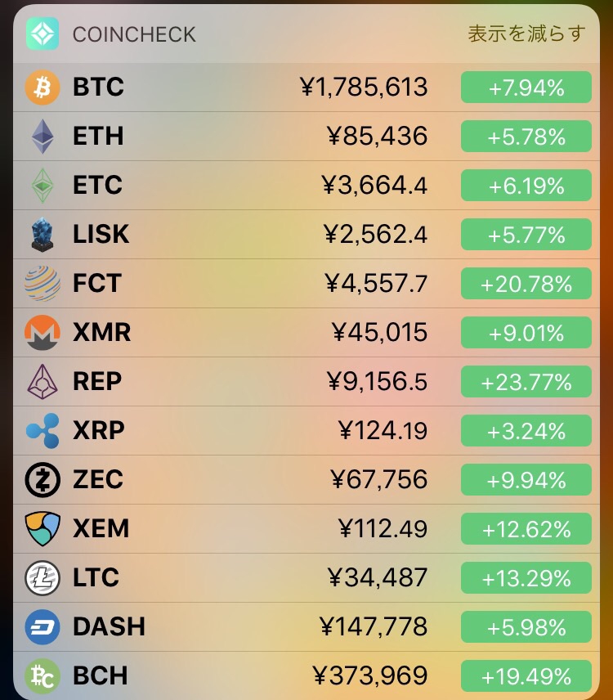This screenshot has width=613, height=700.
Task: Open the COINCHECK widget title
Action: (x=134, y=34)
